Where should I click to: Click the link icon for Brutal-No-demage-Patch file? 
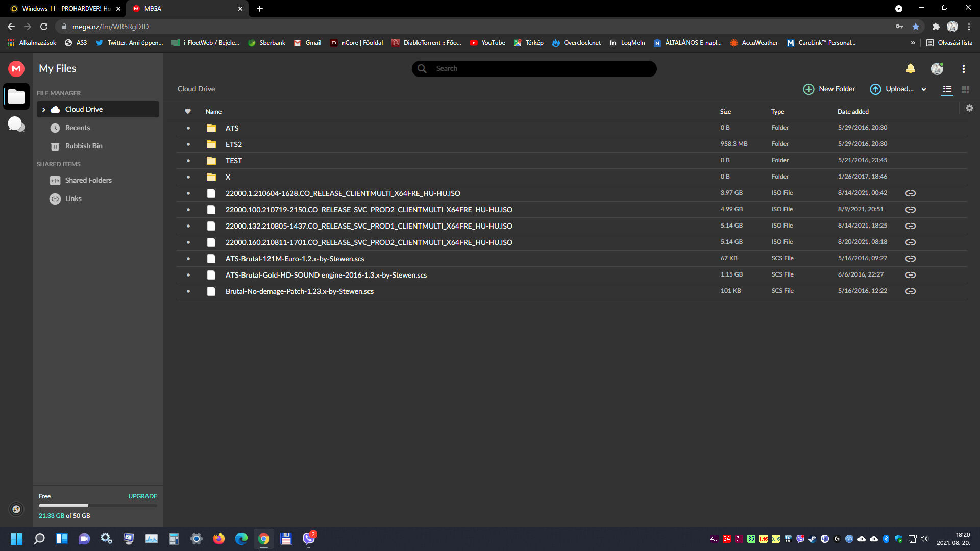pos(910,291)
